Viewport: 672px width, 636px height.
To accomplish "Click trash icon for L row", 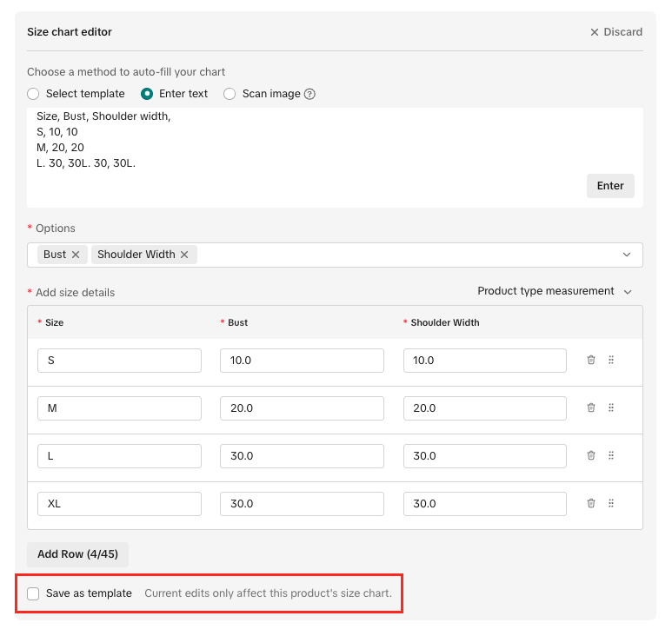I will (x=591, y=455).
